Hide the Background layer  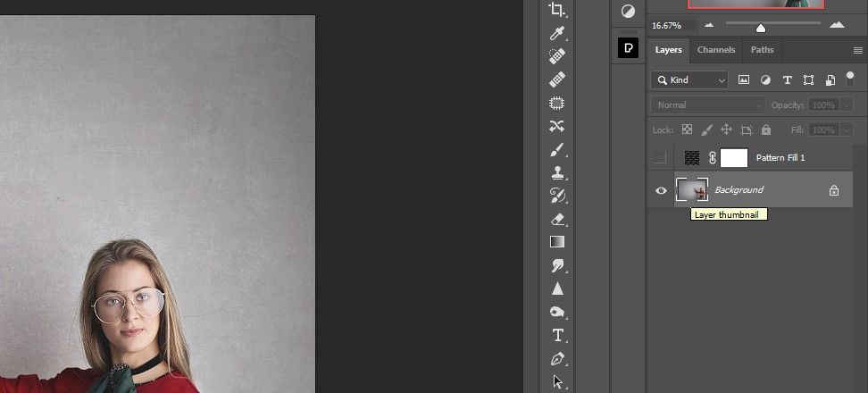[661, 190]
